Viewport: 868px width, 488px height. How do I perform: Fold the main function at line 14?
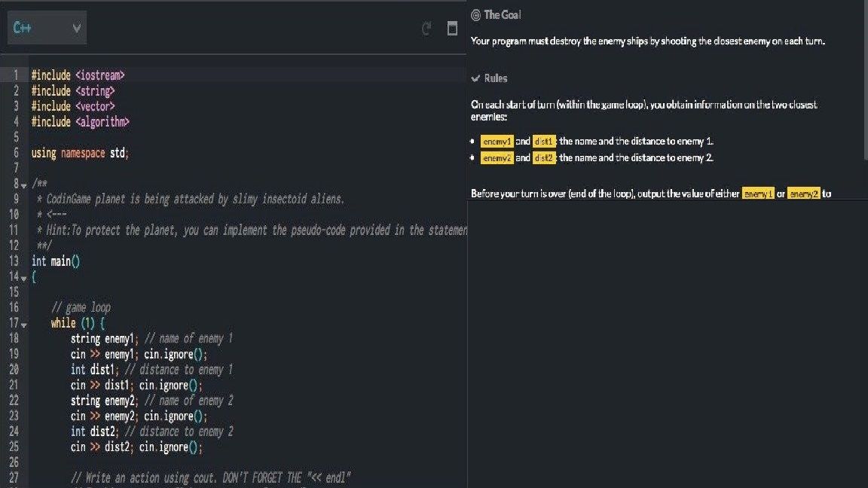(23, 277)
